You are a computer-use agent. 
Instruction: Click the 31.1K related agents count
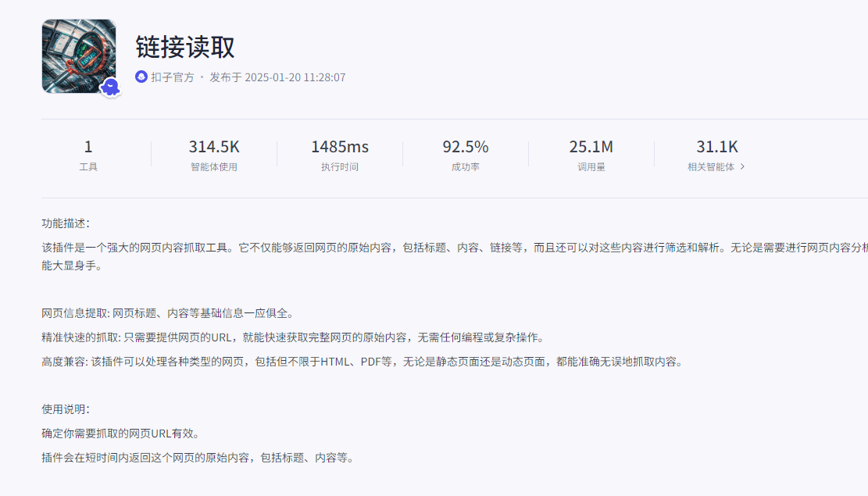(x=717, y=147)
